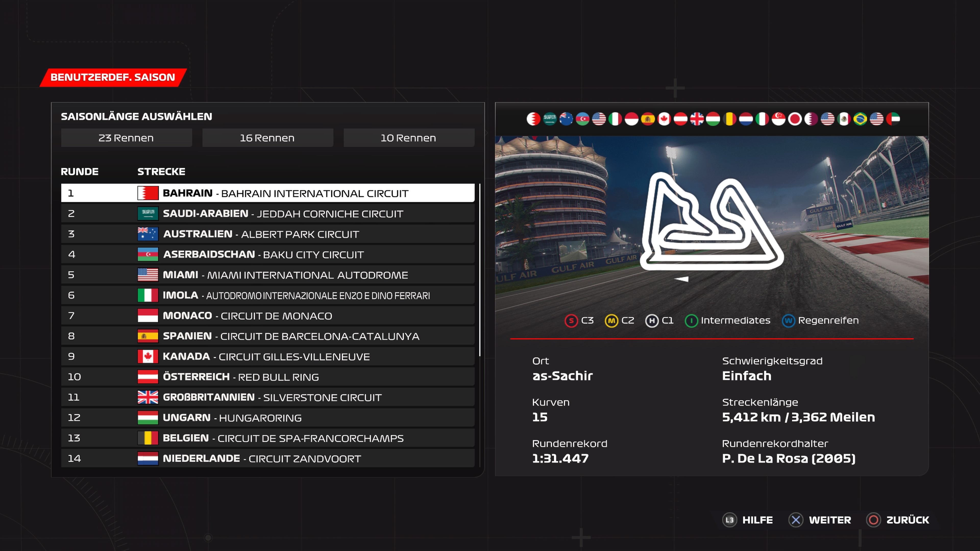Click the United Kingdom flag in the calendar strip
This screenshot has height=551, width=980.
tap(697, 119)
